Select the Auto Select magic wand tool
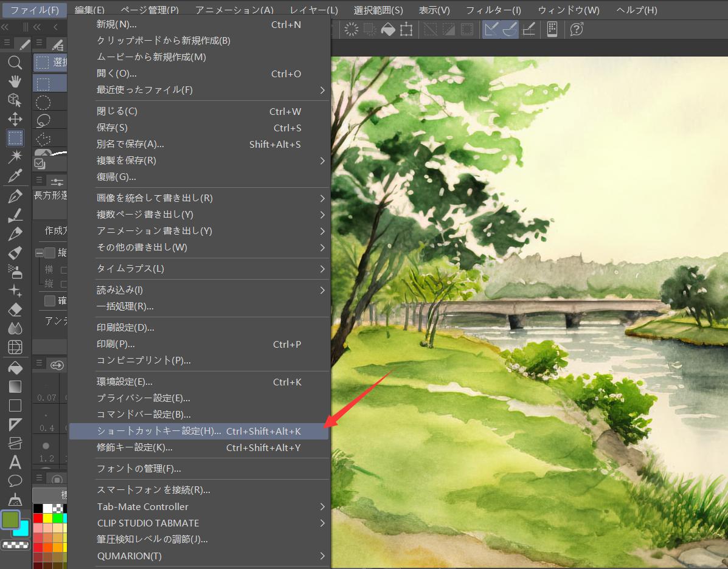Viewport: 728px width, 569px height. (15, 157)
